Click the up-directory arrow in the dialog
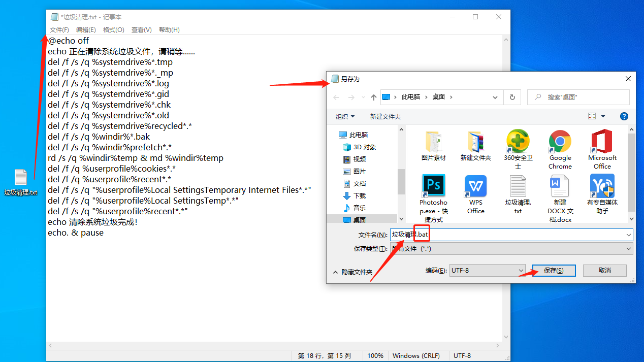 374,97
